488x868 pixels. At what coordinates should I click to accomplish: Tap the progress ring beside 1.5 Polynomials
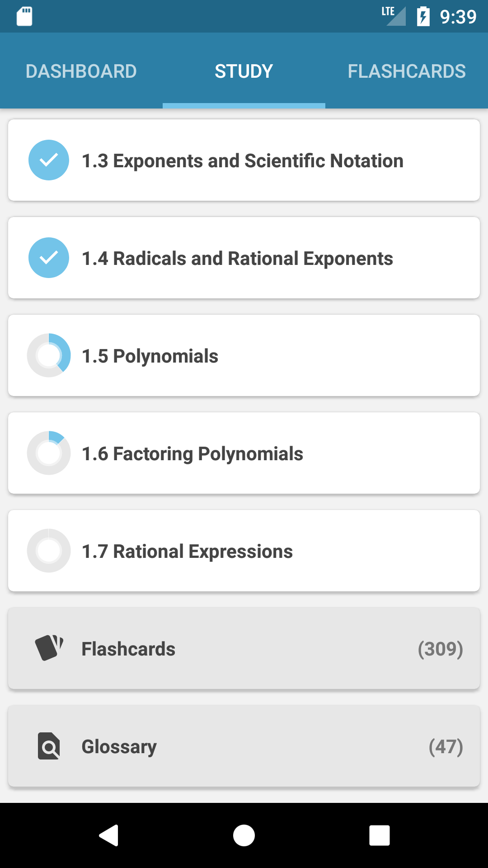[x=49, y=355]
